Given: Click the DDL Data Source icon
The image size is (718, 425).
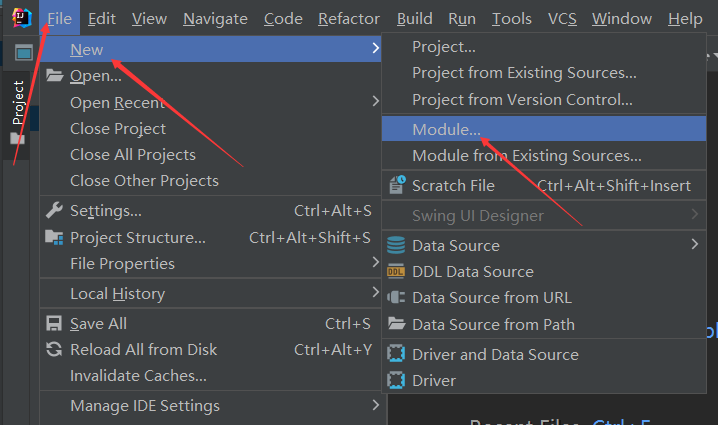Looking at the screenshot, I should (x=396, y=272).
